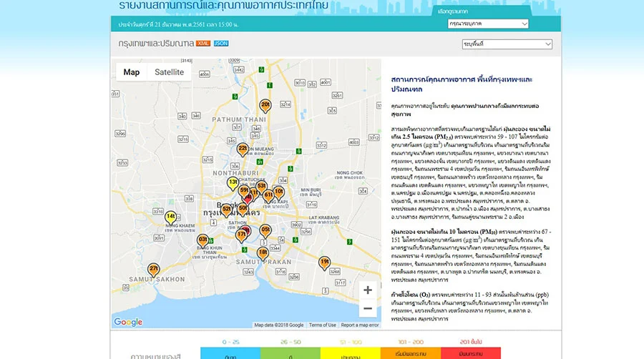Open station marker 53t
Image resolution: width=644 pixels, height=359 pixels.
pyautogui.click(x=261, y=187)
